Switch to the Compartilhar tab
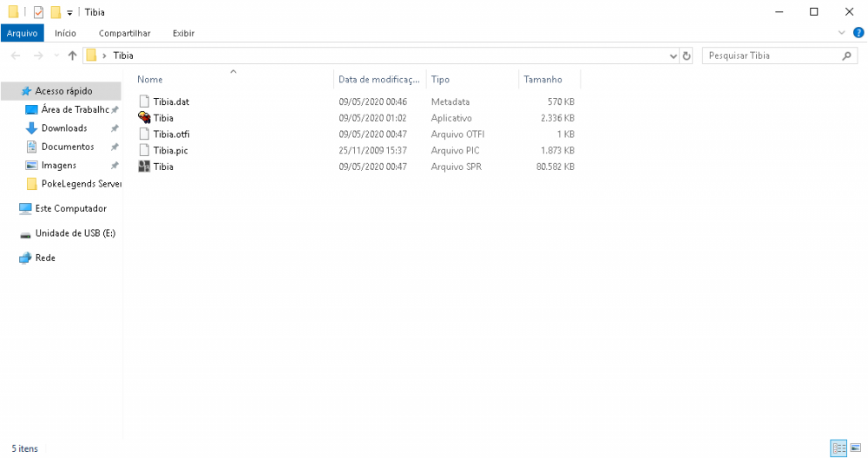Screen dimensions: 868x458 click(x=124, y=33)
